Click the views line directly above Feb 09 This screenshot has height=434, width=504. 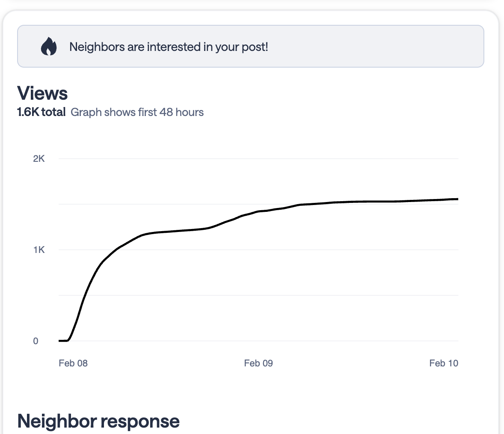click(x=258, y=211)
